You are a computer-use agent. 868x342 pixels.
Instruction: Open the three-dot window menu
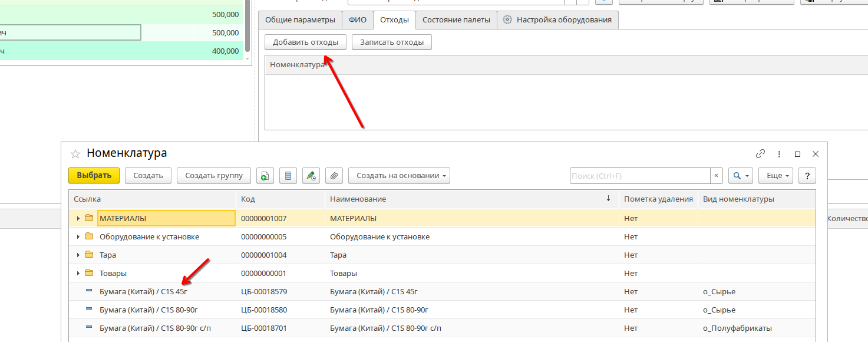coord(779,154)
